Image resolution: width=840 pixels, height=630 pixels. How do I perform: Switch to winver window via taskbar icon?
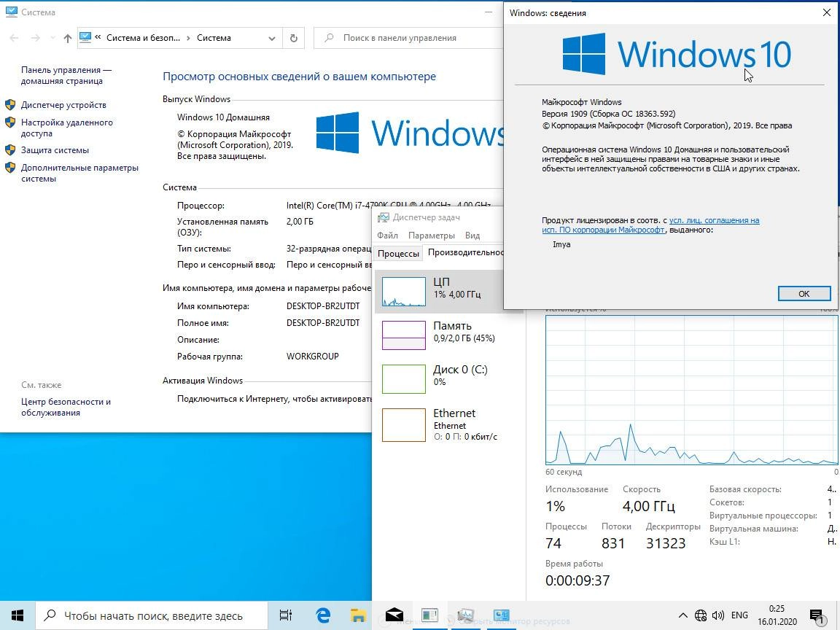[x=429, y=615]
